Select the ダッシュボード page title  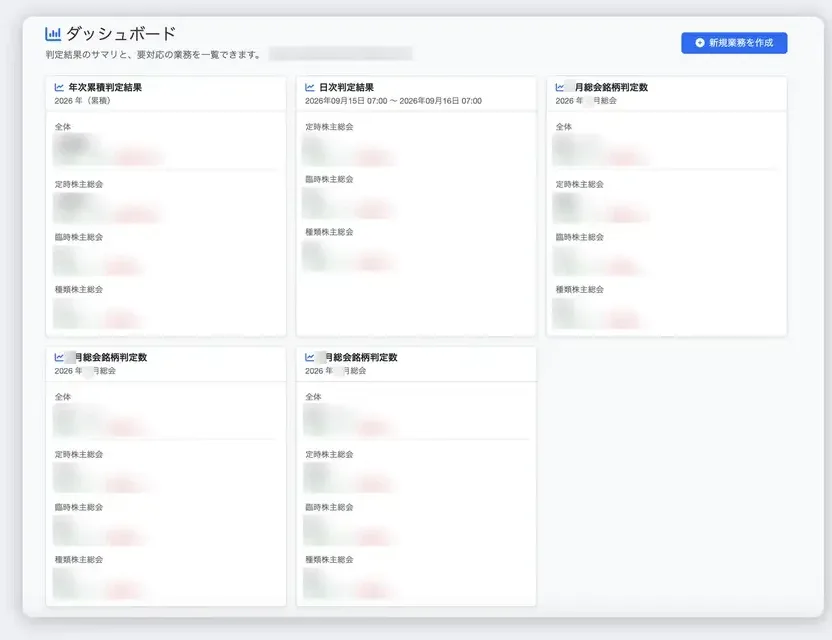pos(121,34)
